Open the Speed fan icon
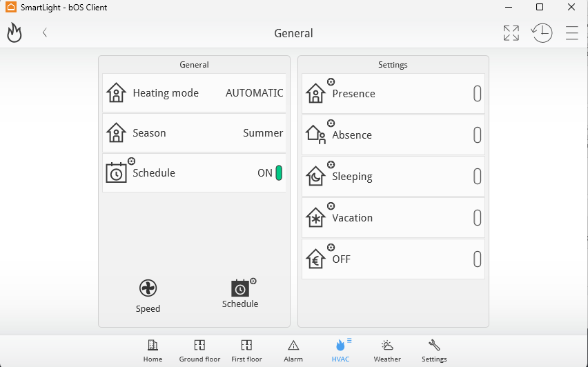This screenshot has width=588, height=367. tap(148, 288)
